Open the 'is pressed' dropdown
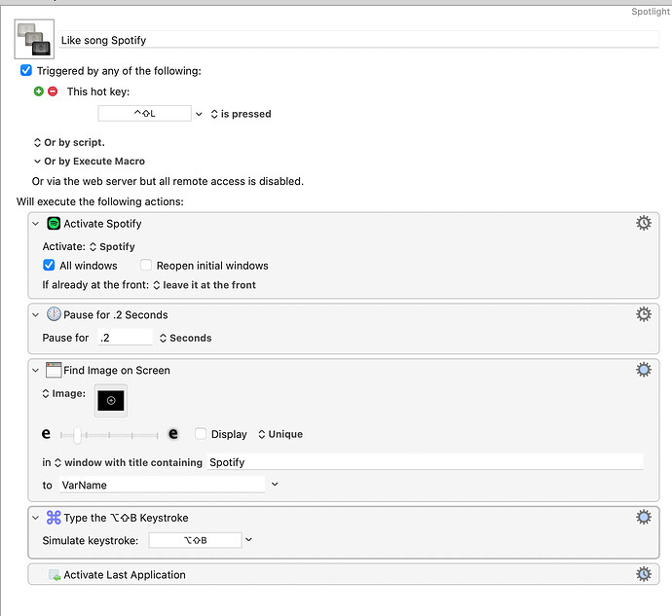Screen dimensions: 672x616 click(240, 114)
